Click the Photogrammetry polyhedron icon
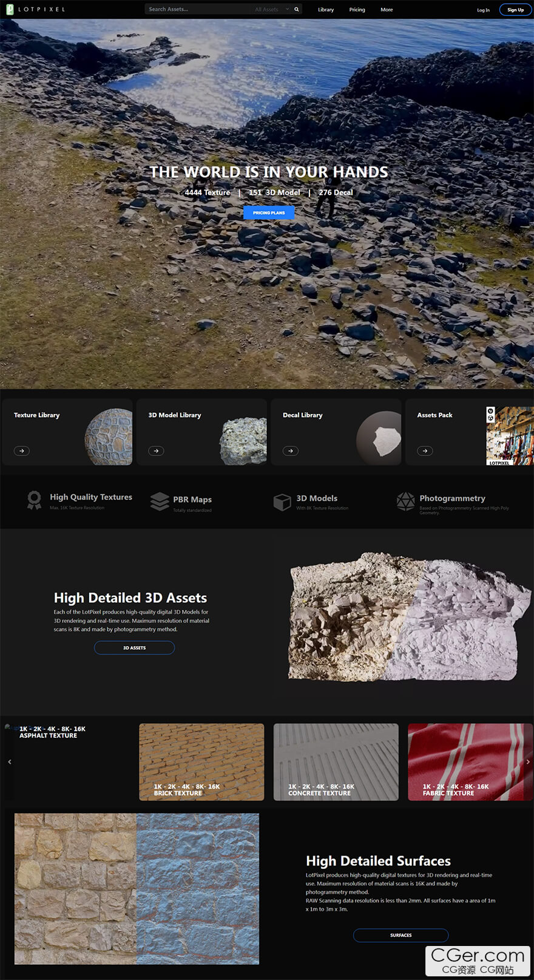This screenshot has width=534, height=980. (405, 502)
